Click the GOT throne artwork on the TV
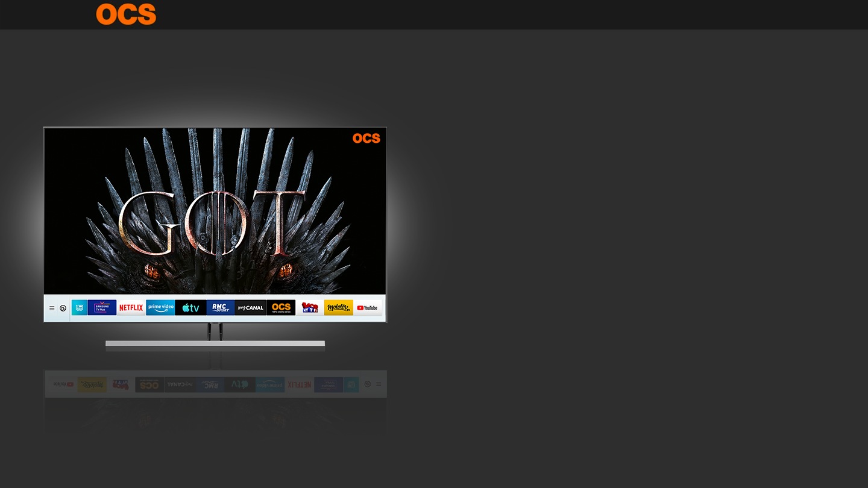 [x=215, y=211]
